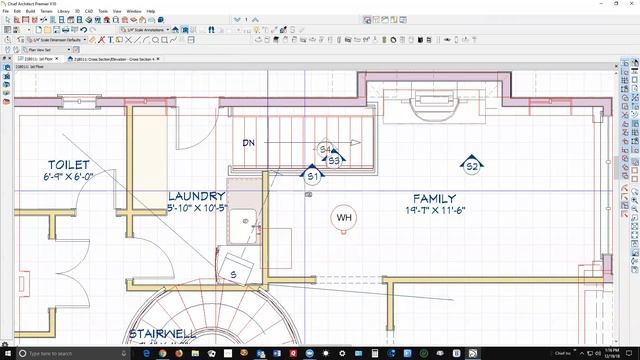Open the 1/4" Scale Dimension Defaults dropdown
This screenshot has height=360, width=640.
point(56,40)
